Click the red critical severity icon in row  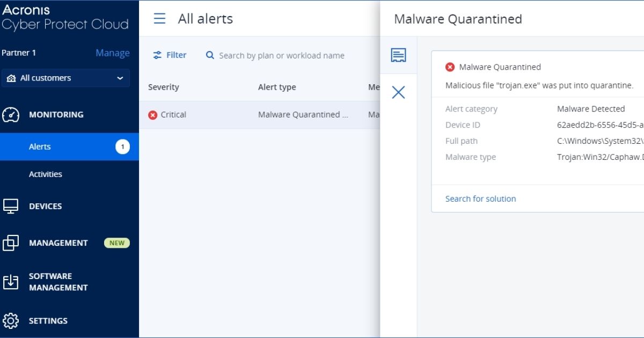[x=153, y=115]
